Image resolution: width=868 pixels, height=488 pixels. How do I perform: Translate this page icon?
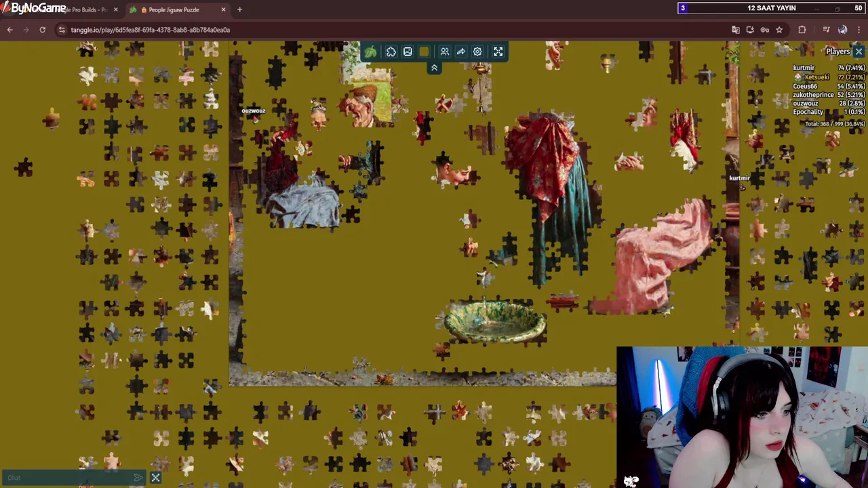pos(736,30)
